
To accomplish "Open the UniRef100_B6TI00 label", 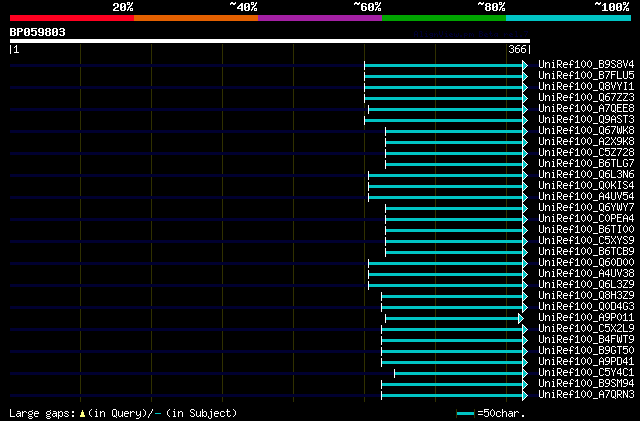I will tap(586, 230).
